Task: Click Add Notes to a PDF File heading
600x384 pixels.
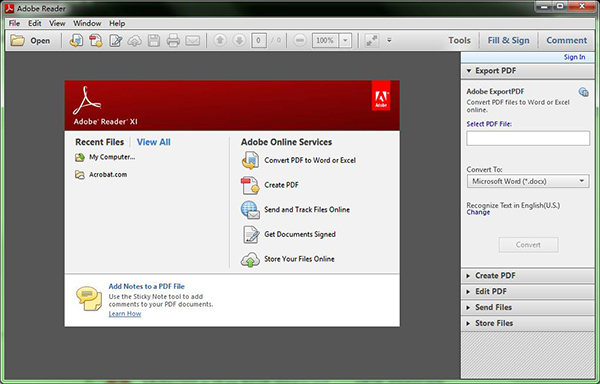Action: (x=147, y=286)
